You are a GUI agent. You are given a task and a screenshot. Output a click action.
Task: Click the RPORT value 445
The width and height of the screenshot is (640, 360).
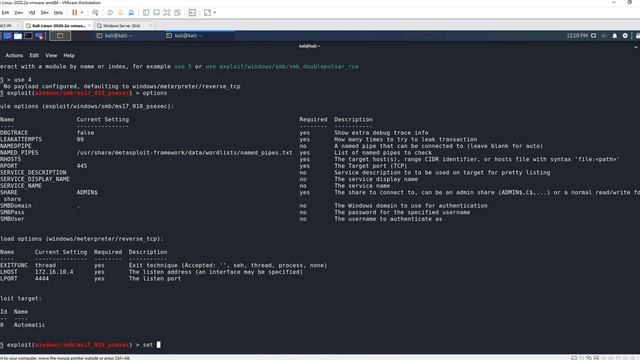click(82, 166)
